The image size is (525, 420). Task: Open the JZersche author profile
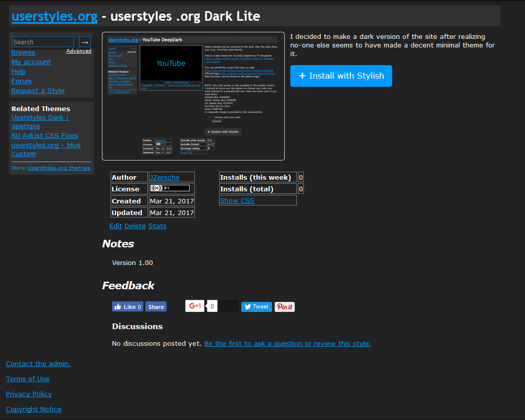165,178
